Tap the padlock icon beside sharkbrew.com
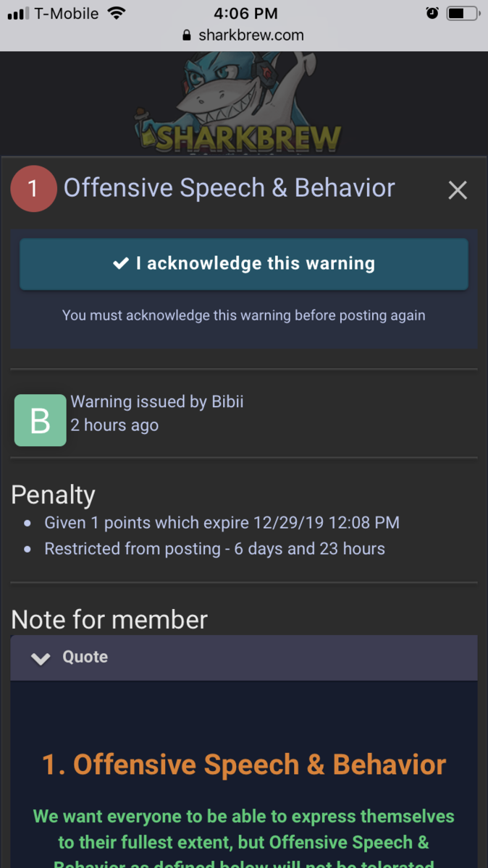 pos(186,35)
